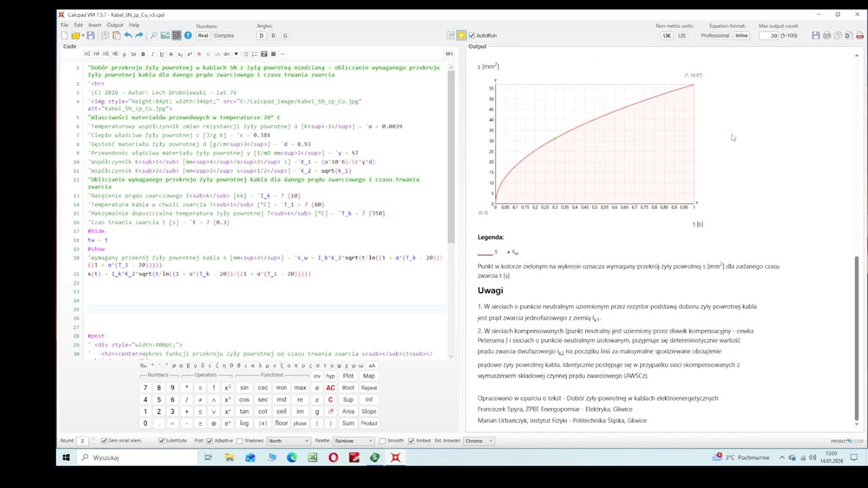Open the Palette Rainbow dropdown
Image resolution: width=868 pixels, height=488 pixels.
pyautogui.click(x=353, y=441)
